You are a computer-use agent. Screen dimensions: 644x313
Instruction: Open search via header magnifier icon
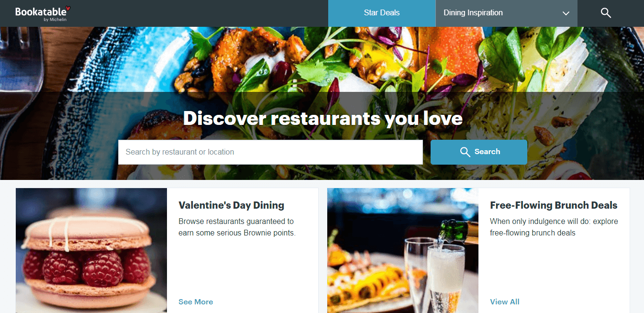click(606, 13)
